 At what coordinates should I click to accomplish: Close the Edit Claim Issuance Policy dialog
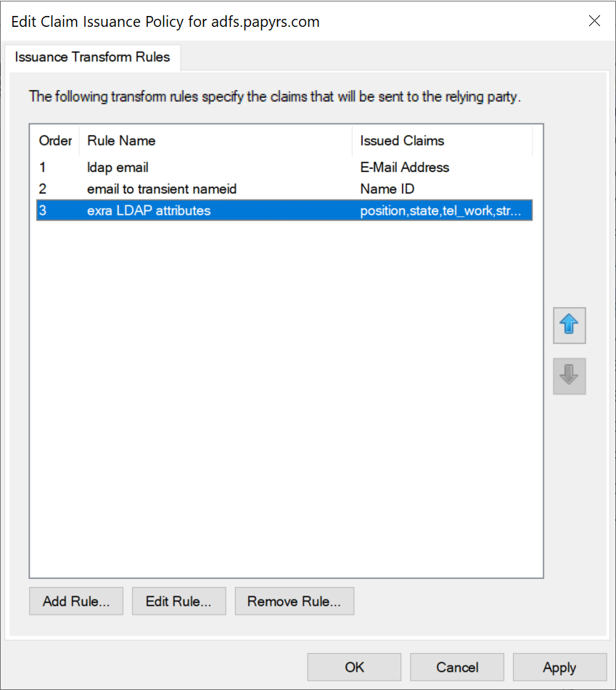(x=594, y=21)
